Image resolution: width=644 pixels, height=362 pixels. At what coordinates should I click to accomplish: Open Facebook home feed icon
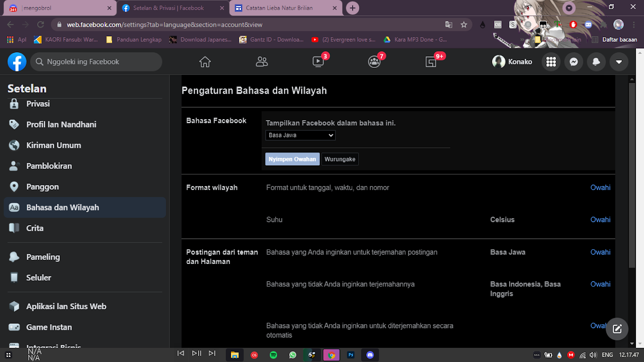pos(205,62)
